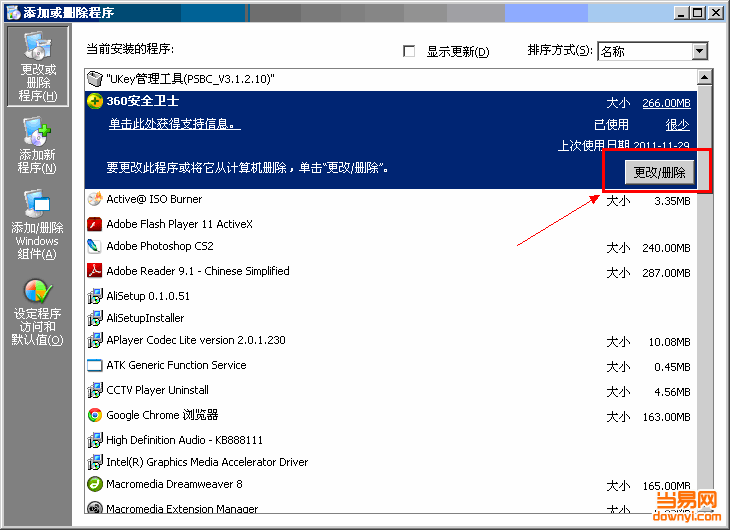
Task: Select the ATK Generic Function Service entry
Action: point(391,366)
